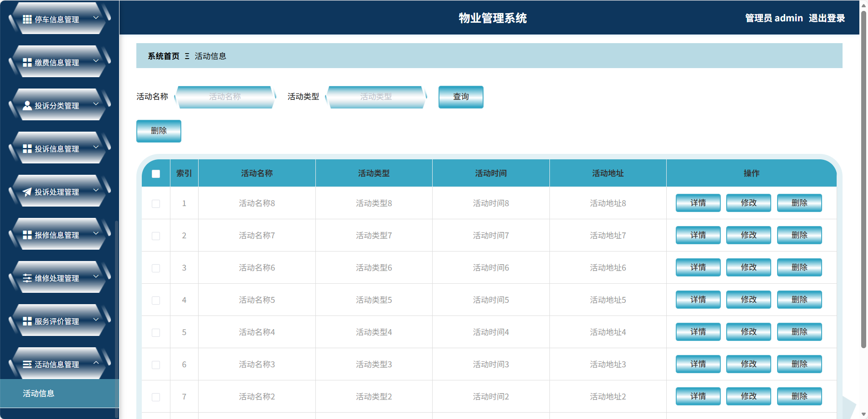
Task: Check the row checkbox for 活动名称6
Action: point(156,268)
